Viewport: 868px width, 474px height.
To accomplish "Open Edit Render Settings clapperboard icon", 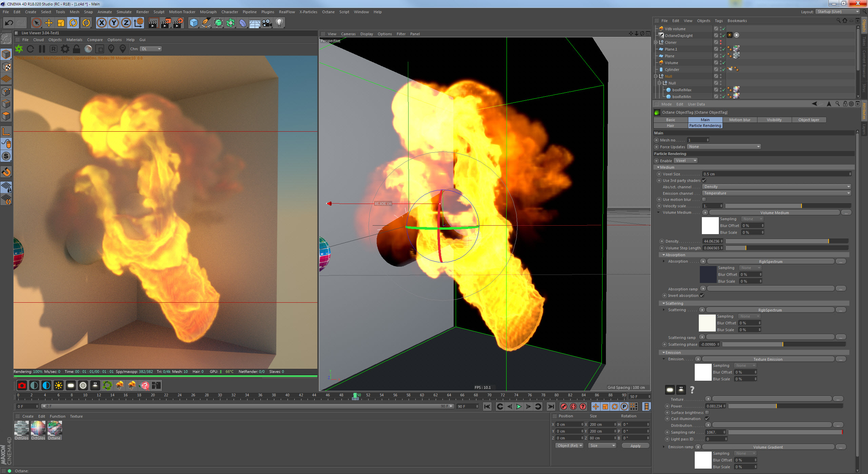I will 178,23.
